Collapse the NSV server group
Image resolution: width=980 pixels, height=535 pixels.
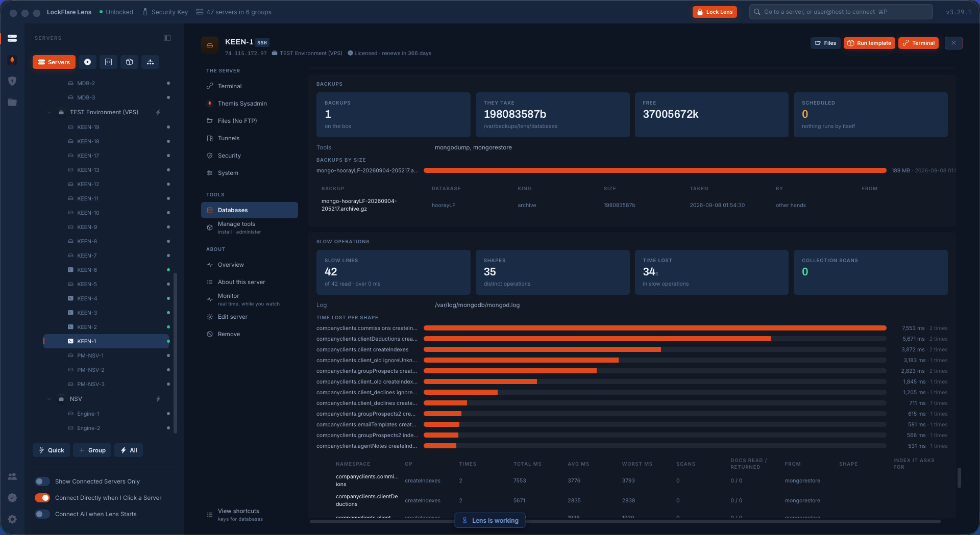click(x=50, y=399)
